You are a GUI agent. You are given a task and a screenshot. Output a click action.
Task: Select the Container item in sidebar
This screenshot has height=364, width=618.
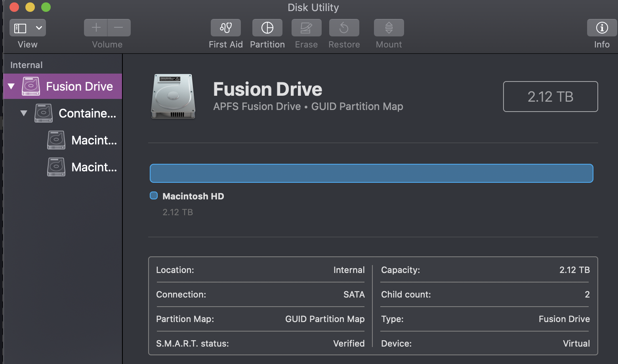pyautogui.click(x=87, y=113)
